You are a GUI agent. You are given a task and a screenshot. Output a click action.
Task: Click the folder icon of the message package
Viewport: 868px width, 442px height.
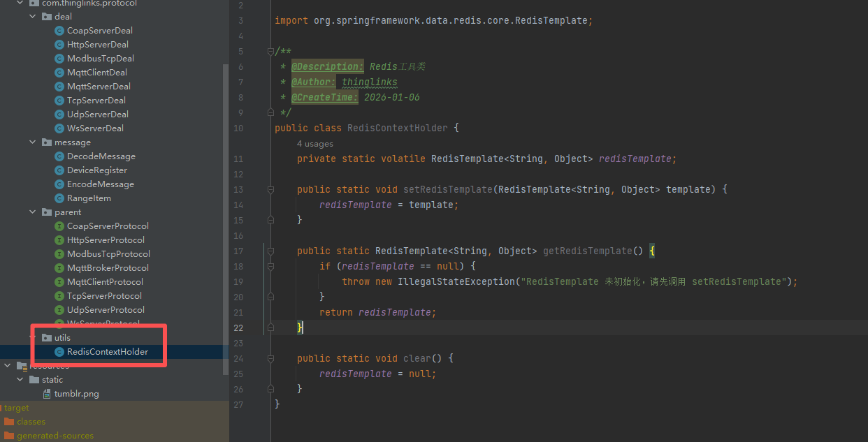point(47,142)
